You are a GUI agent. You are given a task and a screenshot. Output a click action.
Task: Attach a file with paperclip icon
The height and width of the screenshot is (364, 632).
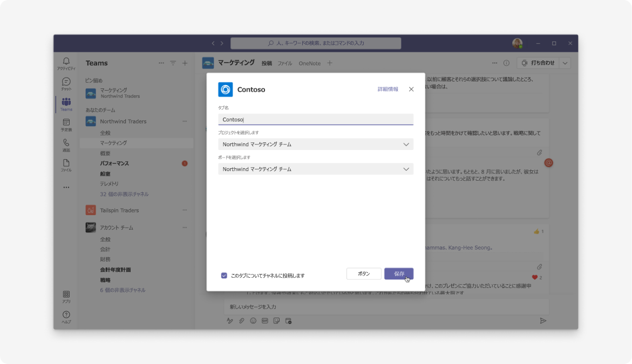(241, 321)
